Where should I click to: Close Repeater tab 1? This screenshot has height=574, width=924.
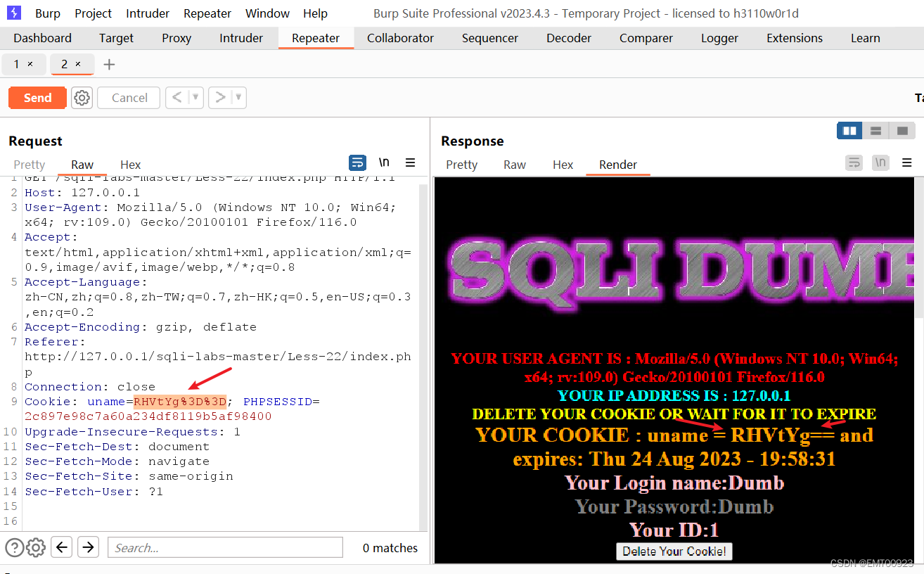point(30,64)
